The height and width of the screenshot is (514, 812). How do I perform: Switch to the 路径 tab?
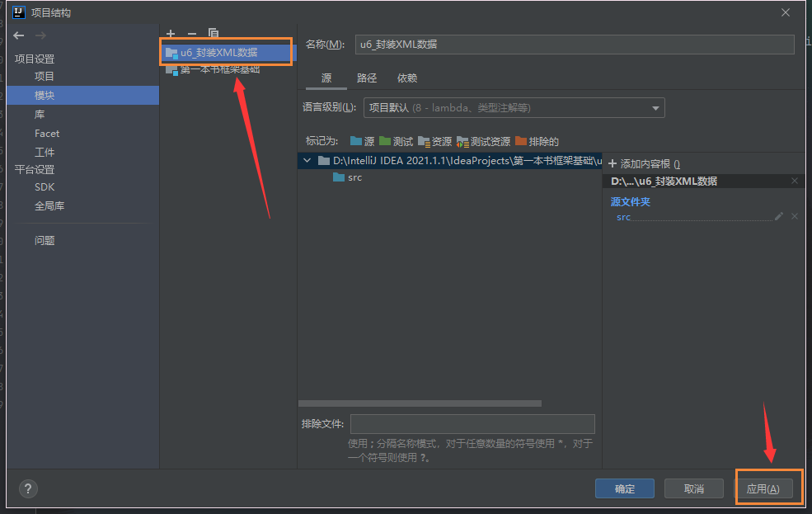(367, 78)
